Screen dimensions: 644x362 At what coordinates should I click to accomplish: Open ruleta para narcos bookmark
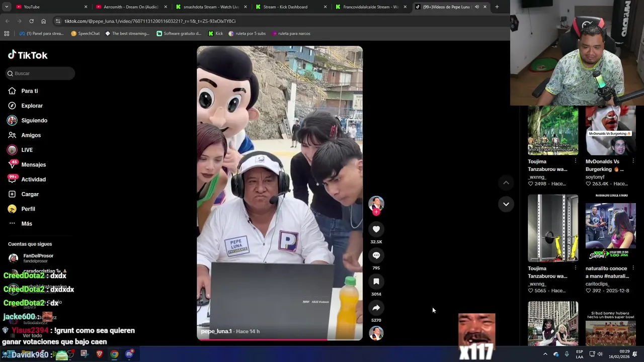[291, 34]
